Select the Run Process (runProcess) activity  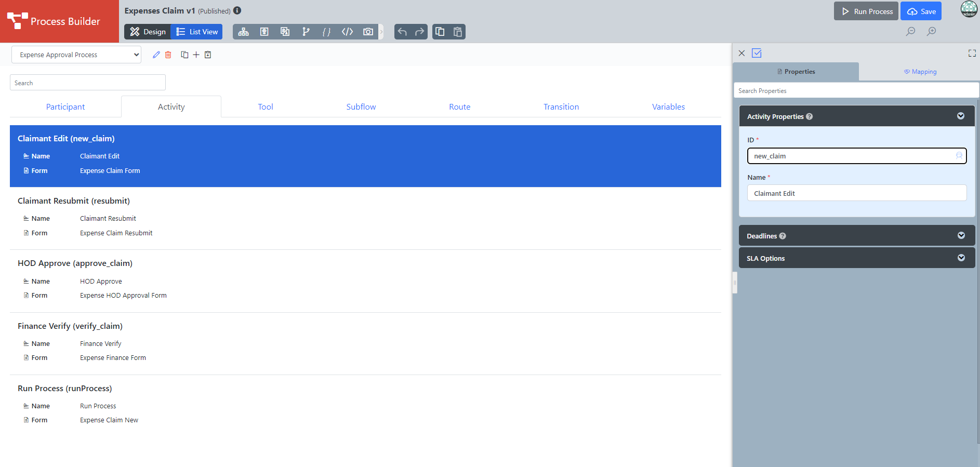(365, 406)
